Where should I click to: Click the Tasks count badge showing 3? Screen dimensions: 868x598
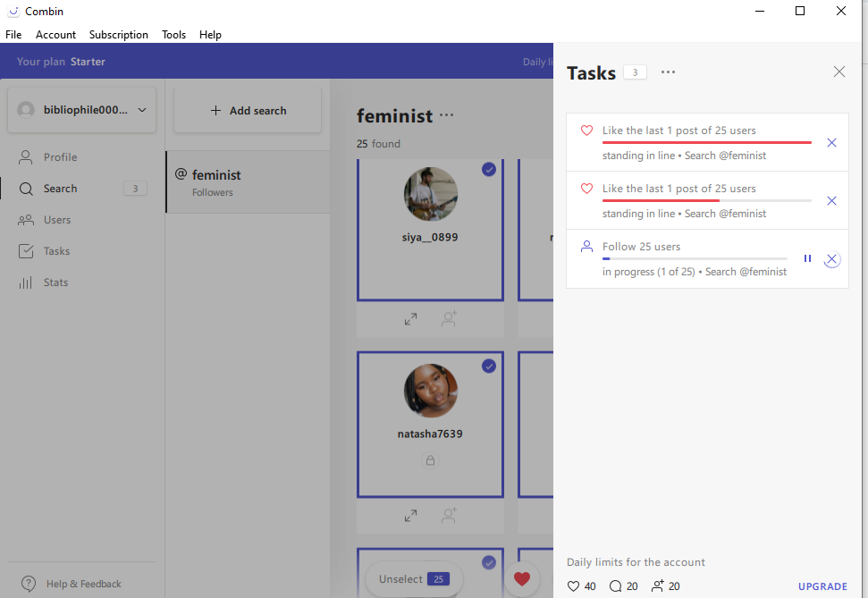(635, 72)
